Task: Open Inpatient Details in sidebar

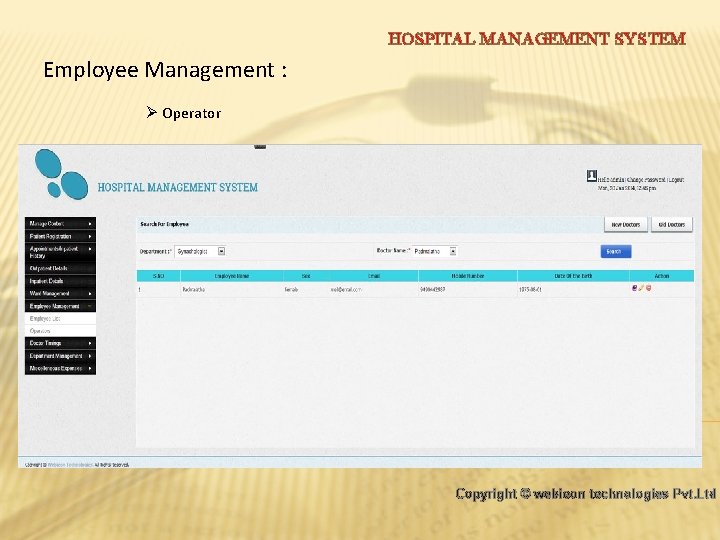Action: click(60, 281)
